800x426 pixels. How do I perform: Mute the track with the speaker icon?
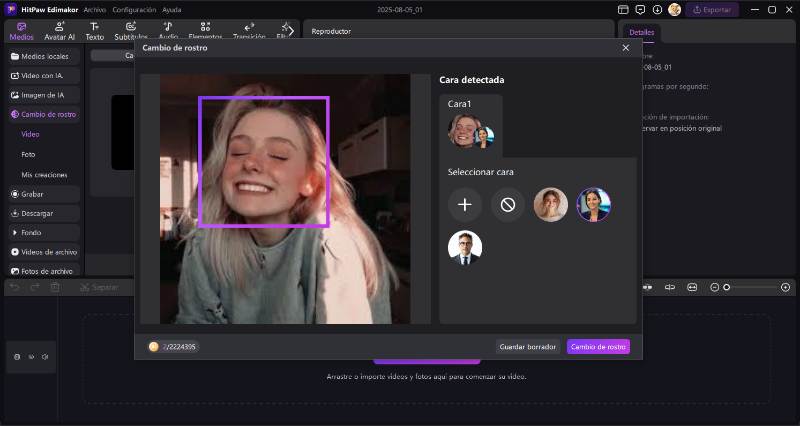[45, 357]
